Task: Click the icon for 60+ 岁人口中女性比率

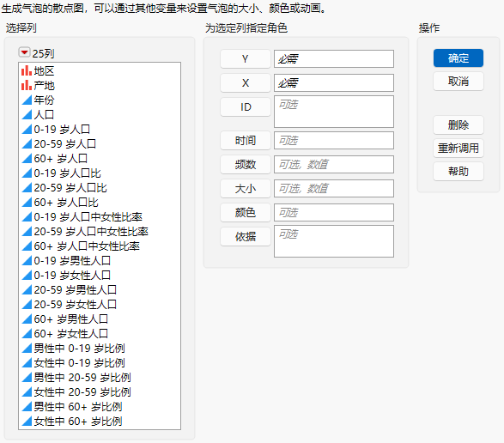Action: click(27, 246)
